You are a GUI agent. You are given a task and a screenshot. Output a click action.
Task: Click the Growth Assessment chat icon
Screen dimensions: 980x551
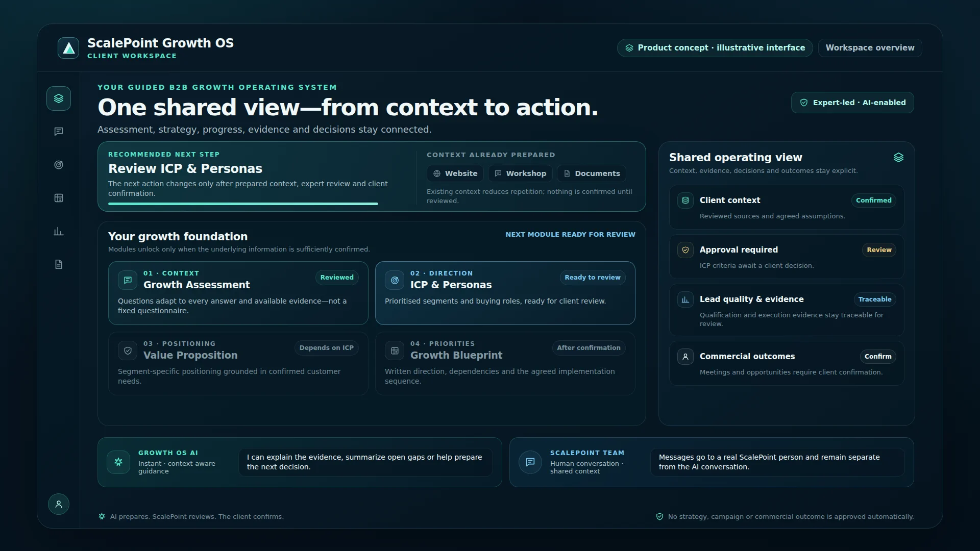[x=128, y=280]
